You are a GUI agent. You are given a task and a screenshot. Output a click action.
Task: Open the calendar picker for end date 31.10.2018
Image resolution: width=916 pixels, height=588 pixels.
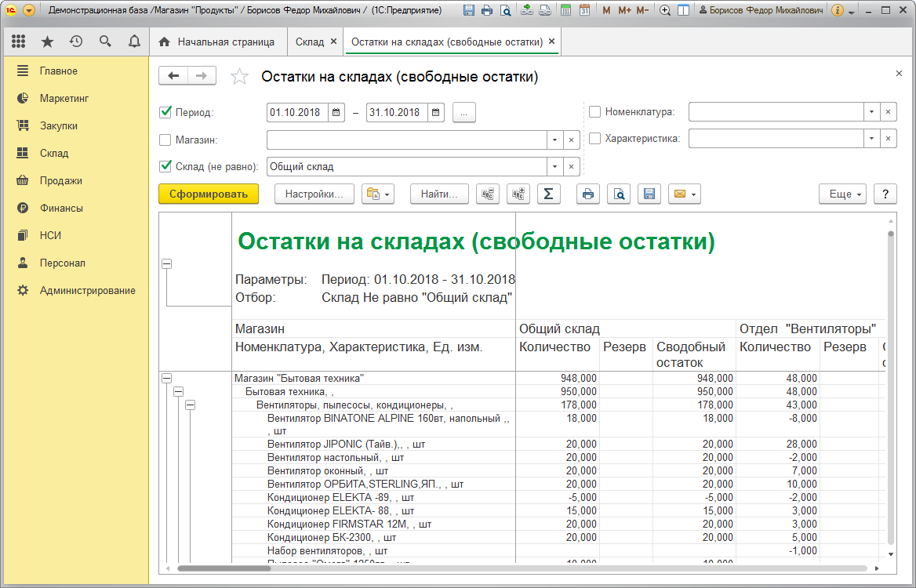[x=436, y=112]
